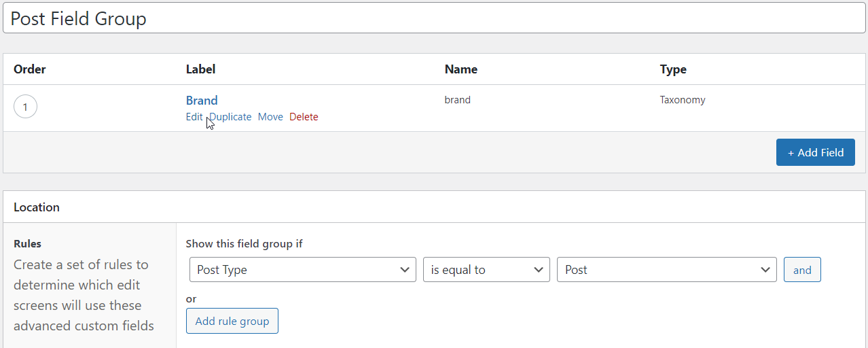
Task: Click the 'and' rule button
Action: coord(802,270)
